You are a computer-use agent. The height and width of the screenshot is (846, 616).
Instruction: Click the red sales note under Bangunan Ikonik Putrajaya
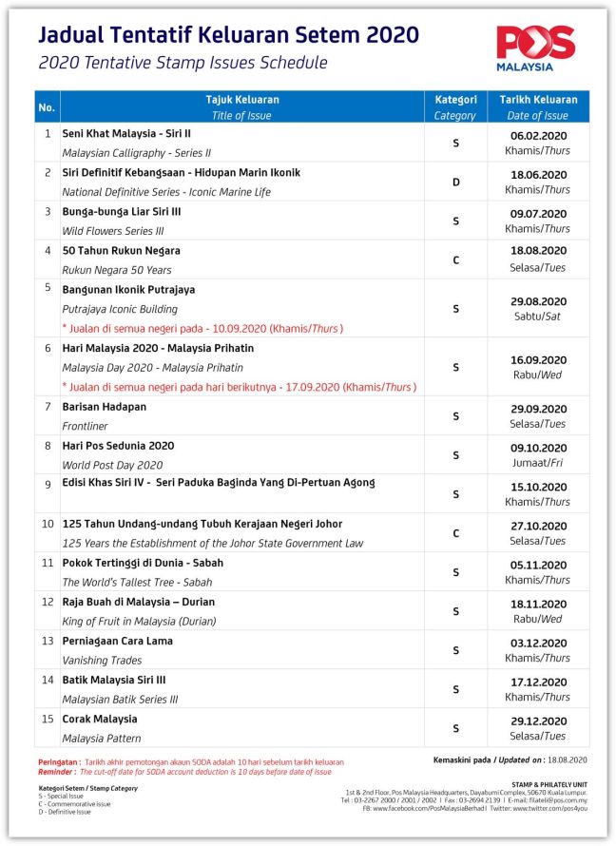coord(202,329)
